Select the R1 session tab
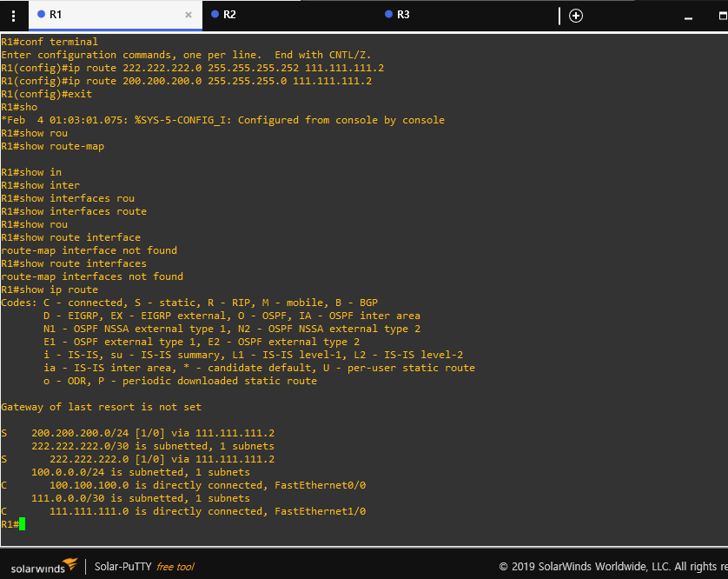 click(116, 15)
